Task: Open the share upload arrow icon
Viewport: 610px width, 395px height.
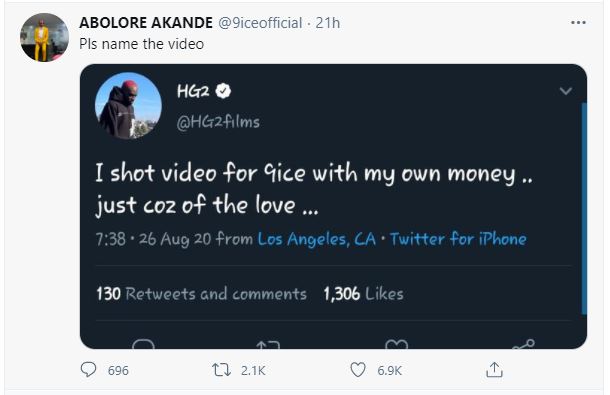Action: click(494, 370)
